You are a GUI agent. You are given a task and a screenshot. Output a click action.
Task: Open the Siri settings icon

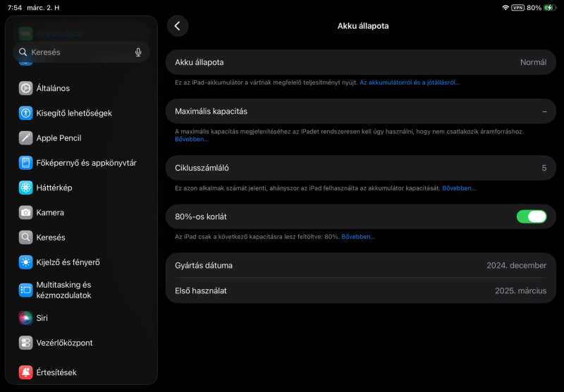26,318
